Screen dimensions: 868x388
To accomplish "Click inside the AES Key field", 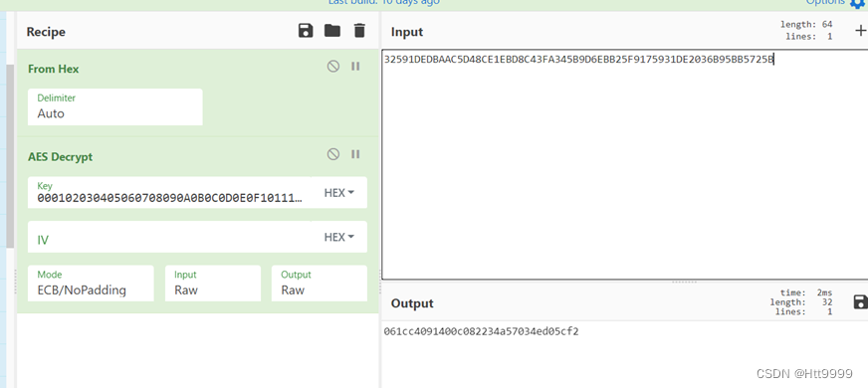I will coord(170,193).
